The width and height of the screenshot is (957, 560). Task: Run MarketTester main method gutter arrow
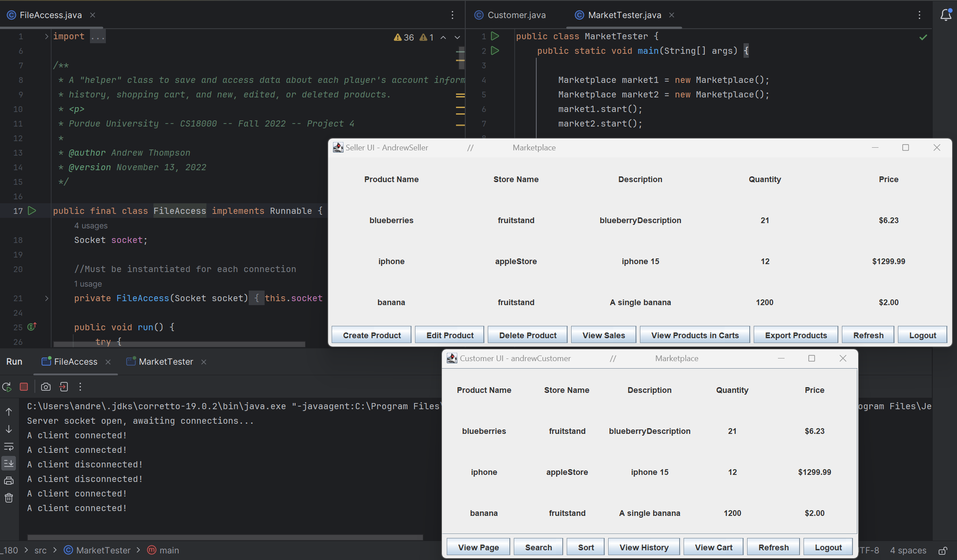(495, 51)
